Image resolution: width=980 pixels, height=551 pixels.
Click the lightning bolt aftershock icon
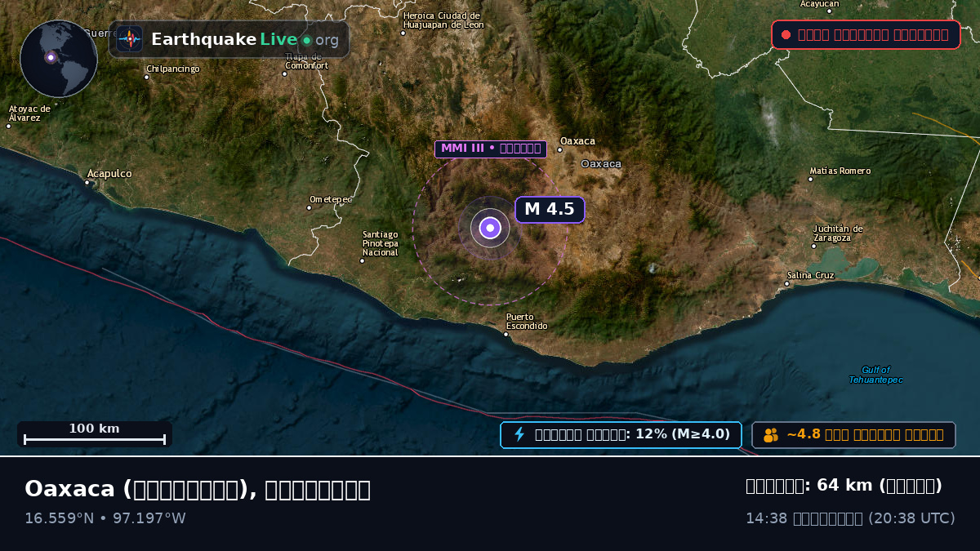pos(519,434)
